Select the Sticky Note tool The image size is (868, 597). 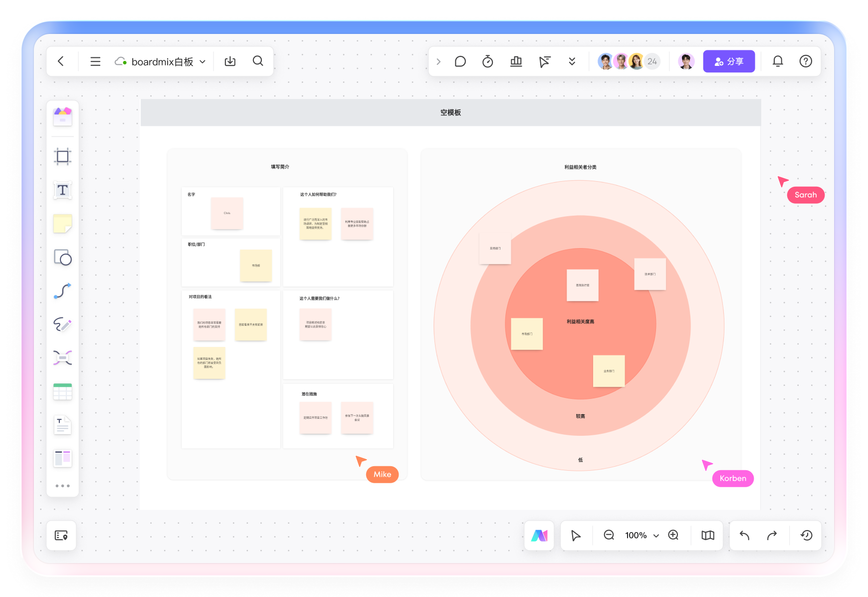62,224
